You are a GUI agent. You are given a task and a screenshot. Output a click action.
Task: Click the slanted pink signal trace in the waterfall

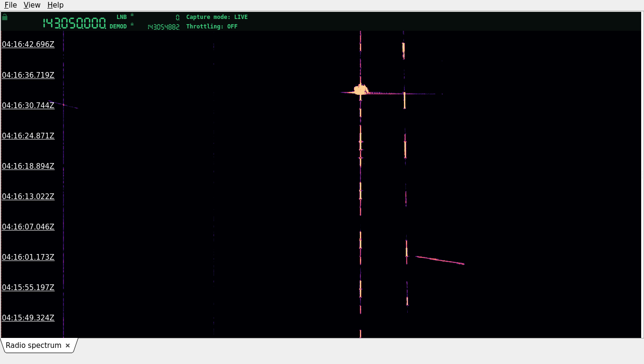click(440, 260)
